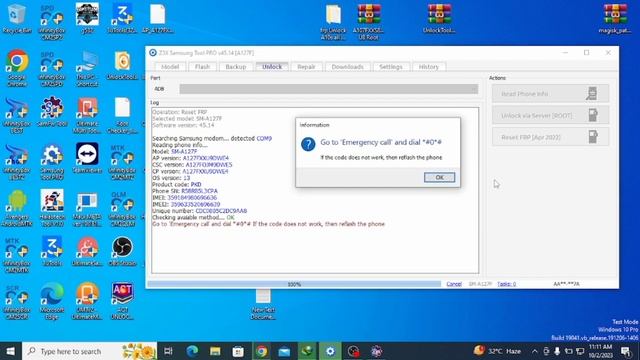Open the New Text Document file

click(x=263, y=304)
